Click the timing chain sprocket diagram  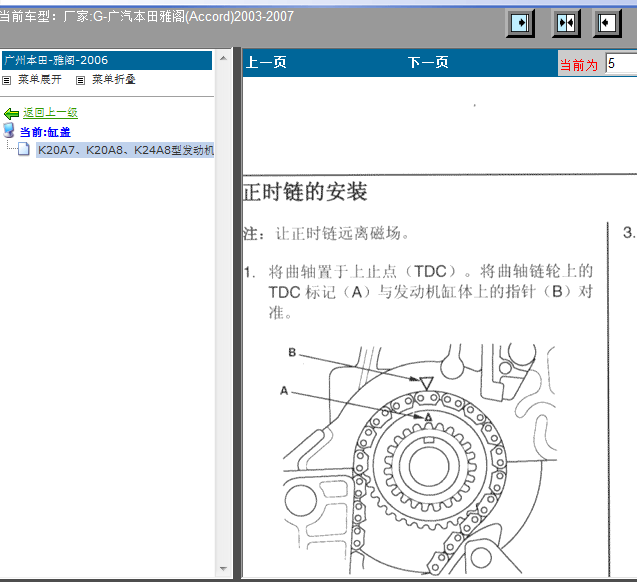[x=418, y=459]
